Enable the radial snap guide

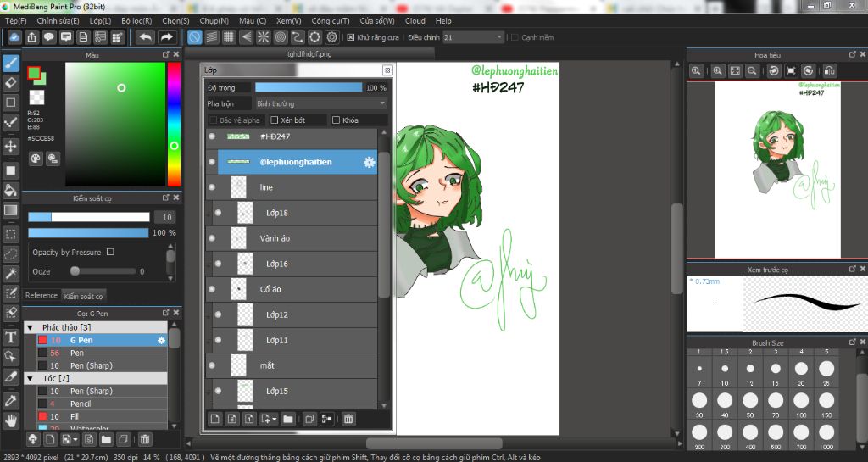tap(263, 37)
